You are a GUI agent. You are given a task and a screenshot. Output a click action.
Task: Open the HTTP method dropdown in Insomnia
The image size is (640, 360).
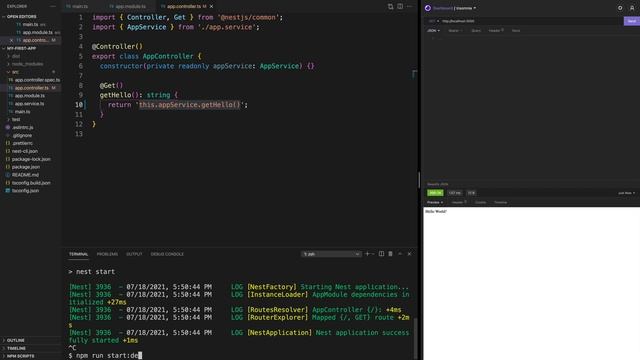coord(433,21)
